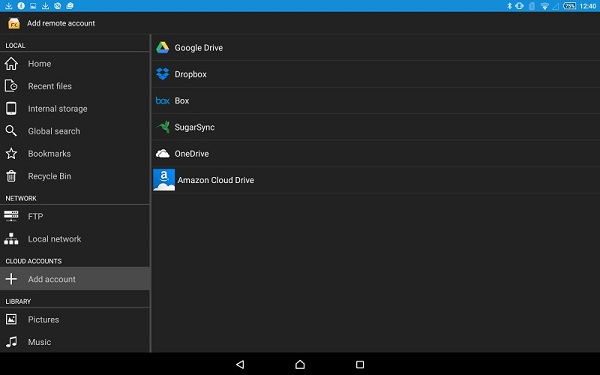Viewport: 600px width, 375px height.
Task: Click the Add account text
Action: [x=52, y=279]
